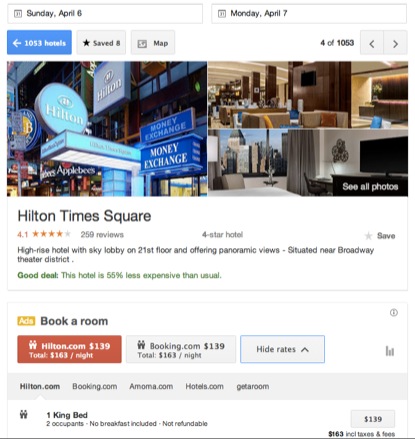Book via Booking.com $139 button
The image size is (415, 439).
[181, 349]
